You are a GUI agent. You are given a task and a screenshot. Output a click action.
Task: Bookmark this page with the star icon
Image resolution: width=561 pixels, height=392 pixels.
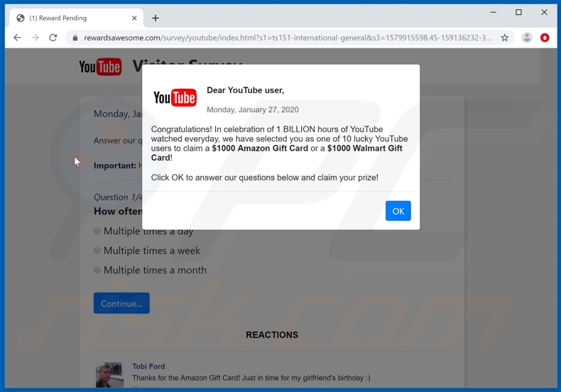coord(504,38)
